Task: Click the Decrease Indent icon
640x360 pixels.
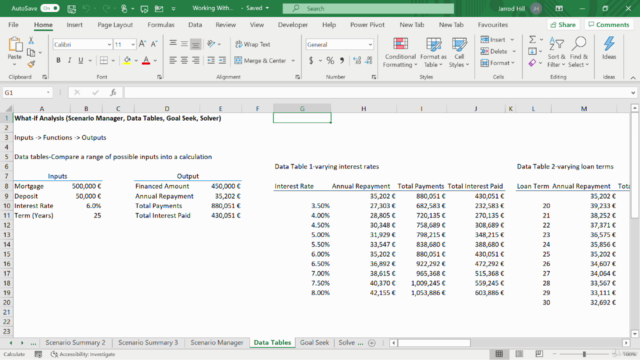Action: click(211, 60)
